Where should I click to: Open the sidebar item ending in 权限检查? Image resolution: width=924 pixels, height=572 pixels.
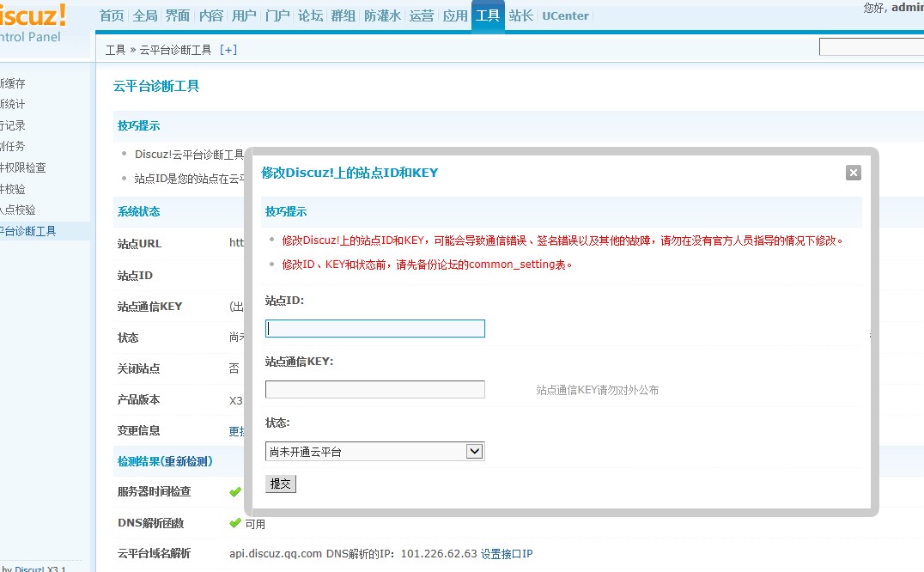[23, 167]
